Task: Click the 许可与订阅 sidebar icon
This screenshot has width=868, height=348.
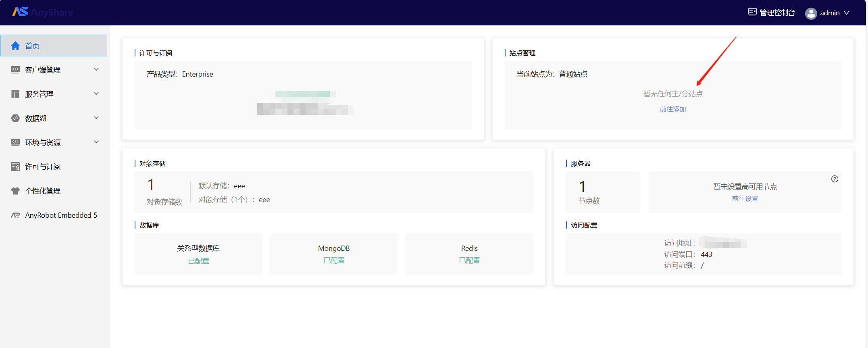Action: 15,167
